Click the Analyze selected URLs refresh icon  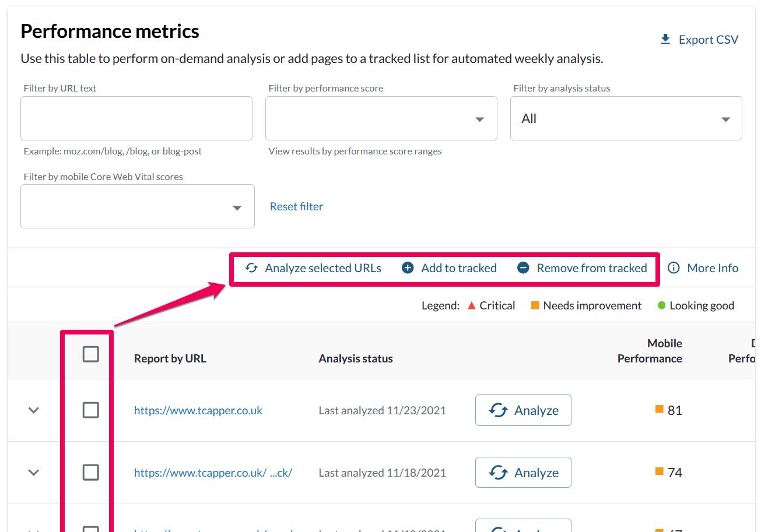[251, 268]
